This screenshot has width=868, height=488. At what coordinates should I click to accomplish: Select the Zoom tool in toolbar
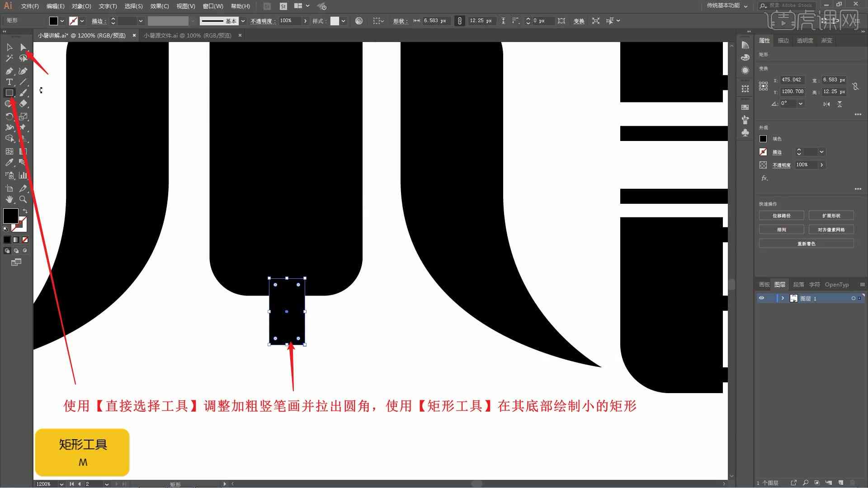click(23, 198)
